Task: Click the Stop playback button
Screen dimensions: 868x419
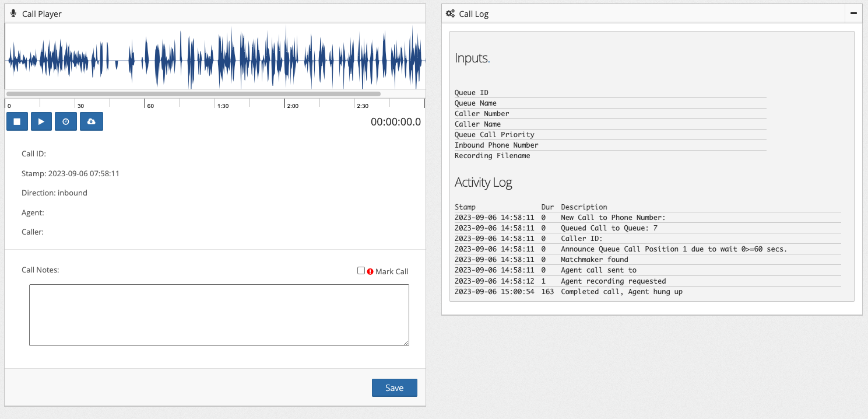Action: 17,121
